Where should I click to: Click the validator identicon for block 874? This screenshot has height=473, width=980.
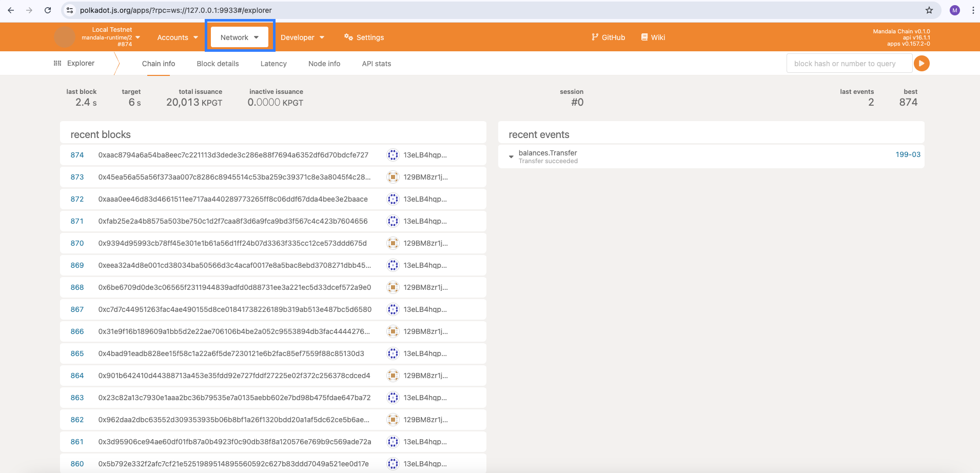pos(393,155)
